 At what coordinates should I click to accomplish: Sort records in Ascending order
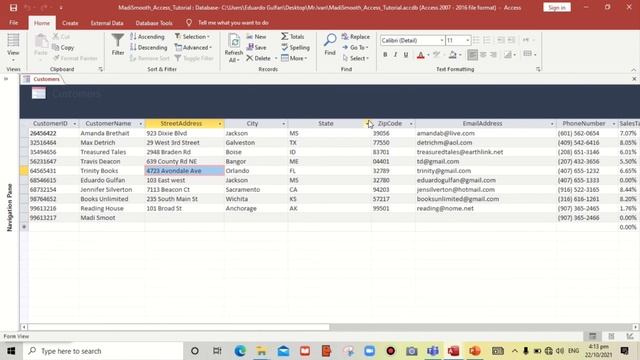tap(147, 37)
